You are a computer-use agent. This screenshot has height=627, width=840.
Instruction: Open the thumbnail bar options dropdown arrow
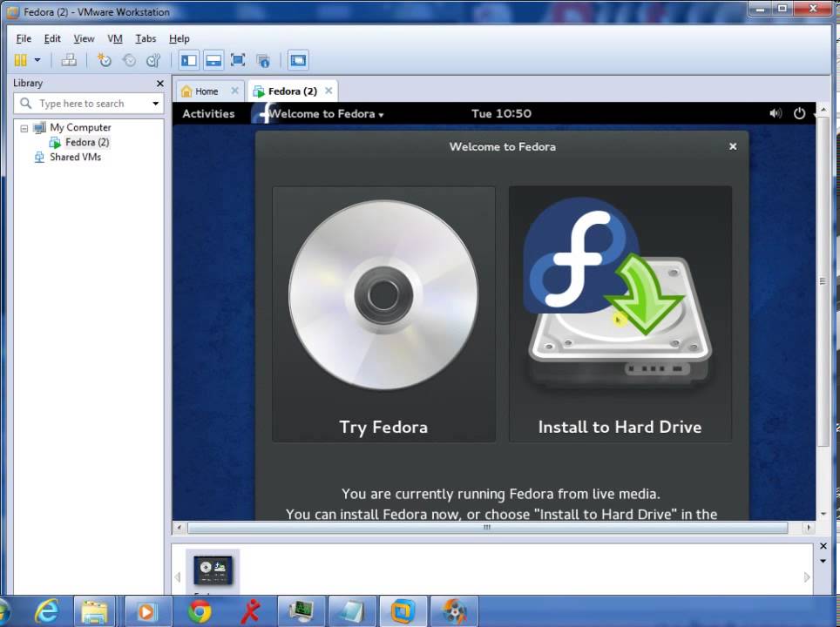[823, 561]
